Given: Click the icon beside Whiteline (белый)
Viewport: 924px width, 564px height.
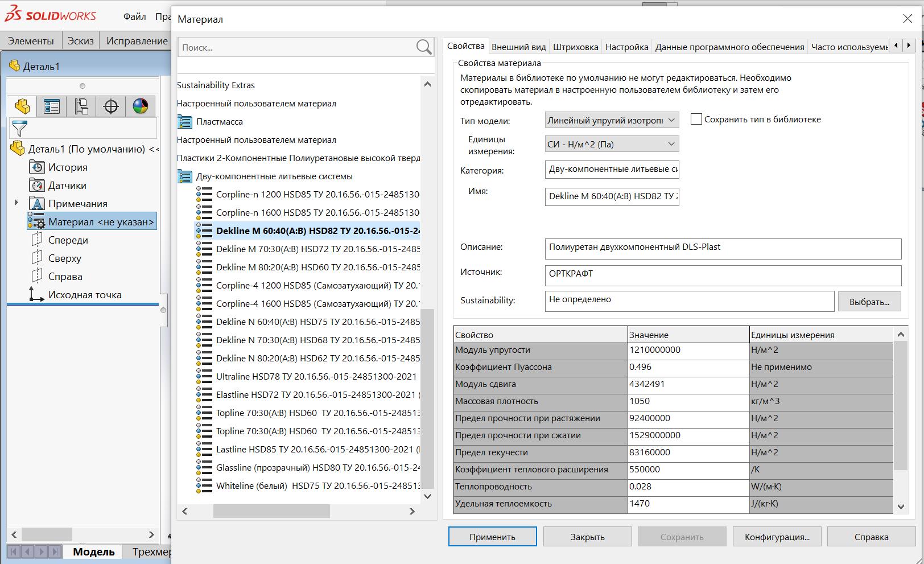Looking at the screenshot, I should point(204,486).
